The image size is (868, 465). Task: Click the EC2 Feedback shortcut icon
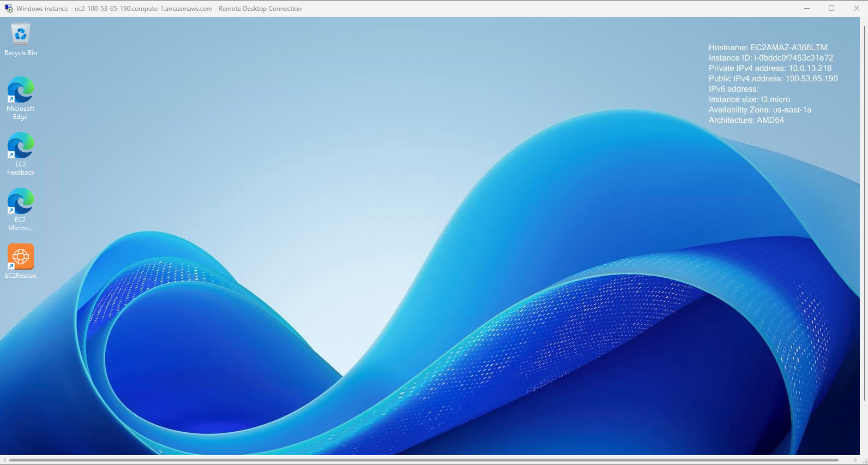pyautogui.click(x=21, y=146)
